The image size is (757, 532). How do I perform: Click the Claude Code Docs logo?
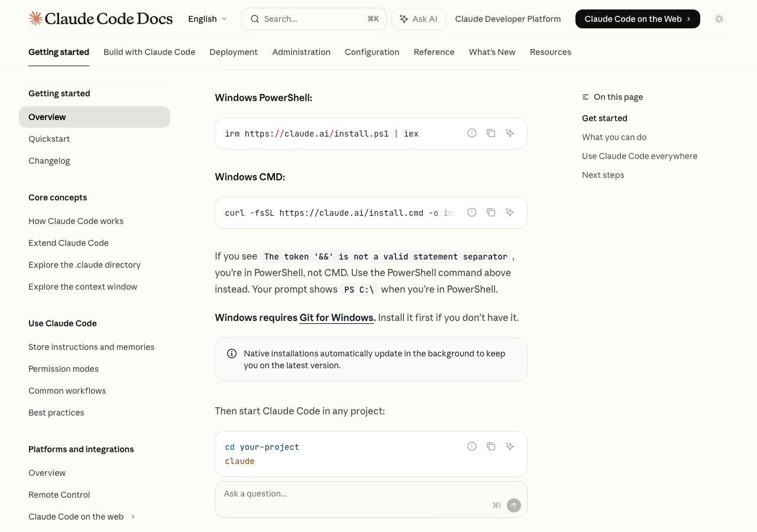[101, 19]
